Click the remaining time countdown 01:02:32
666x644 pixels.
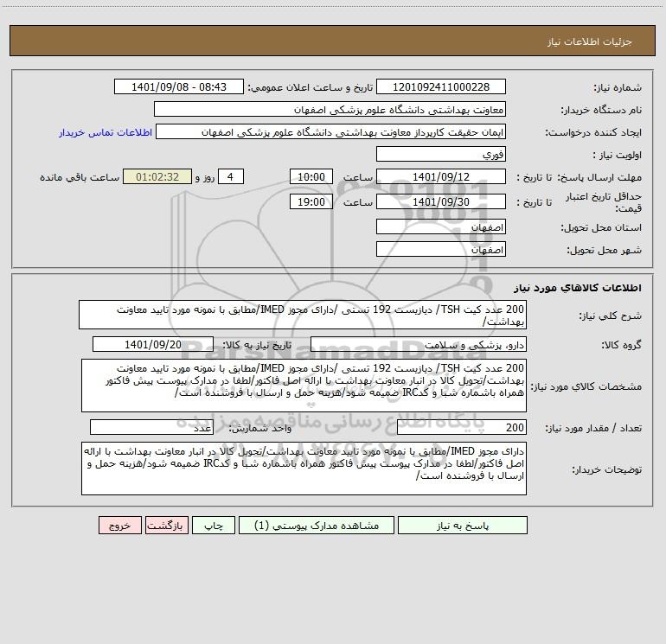tap(157, 177)
